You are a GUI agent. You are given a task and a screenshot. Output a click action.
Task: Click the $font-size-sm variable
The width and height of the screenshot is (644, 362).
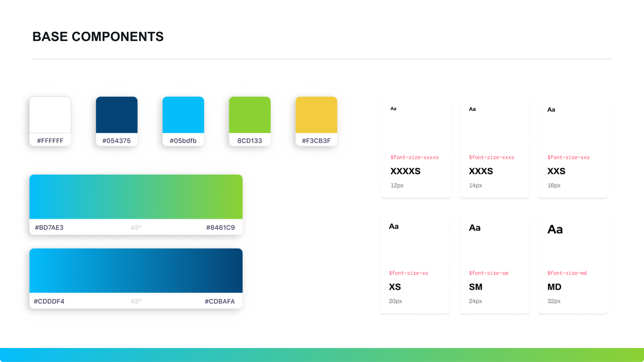point(489,273)
